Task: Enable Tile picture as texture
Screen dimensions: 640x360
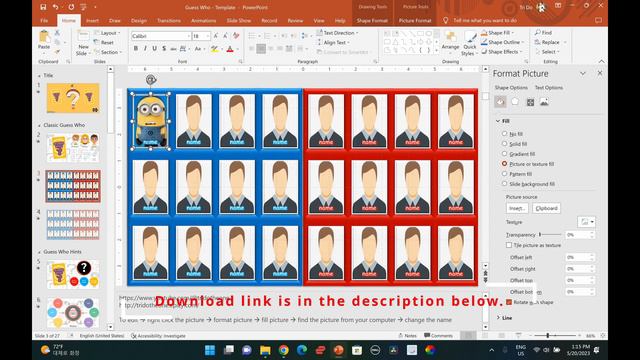Action: (x=509, y=245)
